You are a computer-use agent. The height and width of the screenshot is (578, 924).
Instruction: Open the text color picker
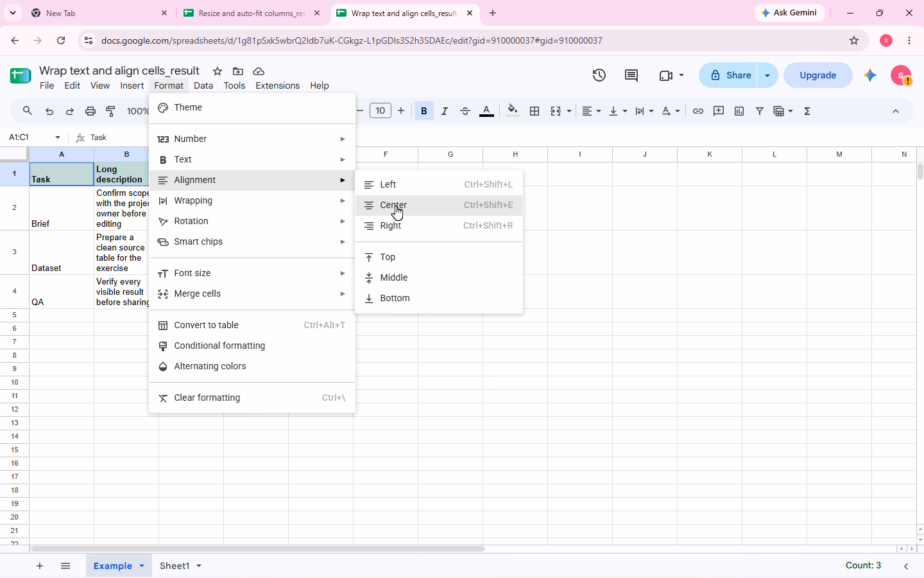pyautogui.click(x=487, y=111)
